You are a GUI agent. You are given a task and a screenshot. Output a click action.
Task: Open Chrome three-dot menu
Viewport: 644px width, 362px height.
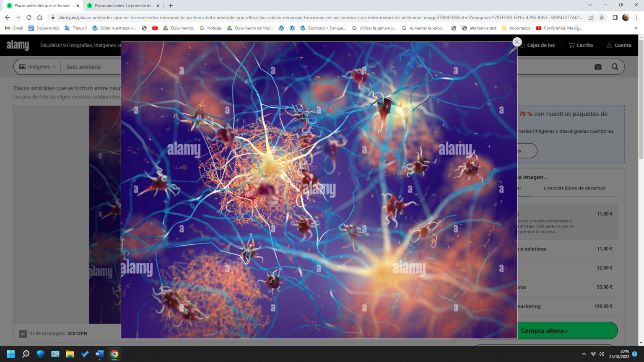(x=636, y=18)
